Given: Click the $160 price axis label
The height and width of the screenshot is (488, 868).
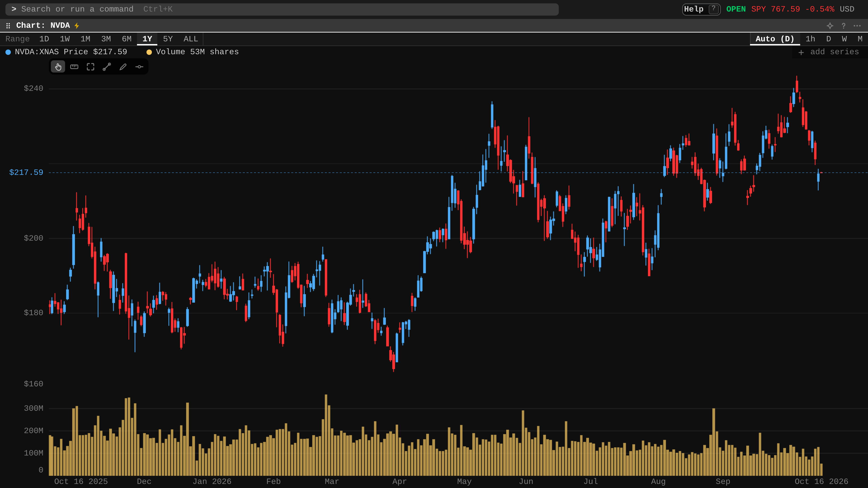Looking at the screenshot, I should [33, 384].
